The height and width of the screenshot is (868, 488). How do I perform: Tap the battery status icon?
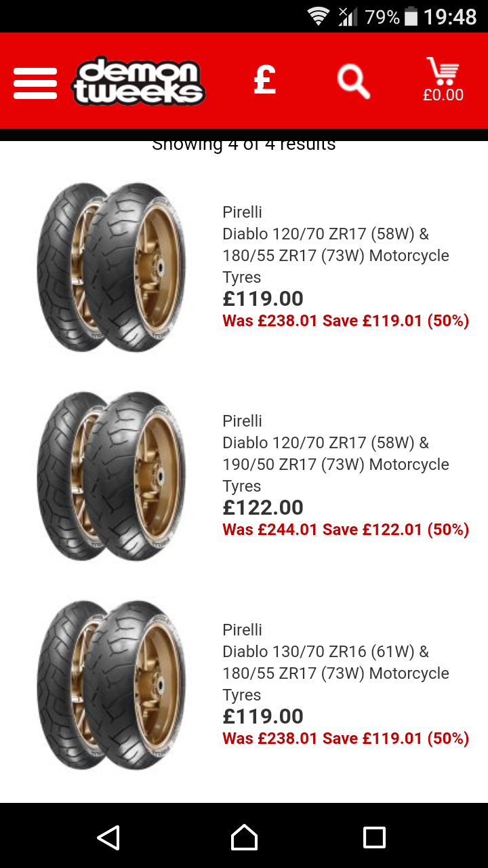(411, 16)
